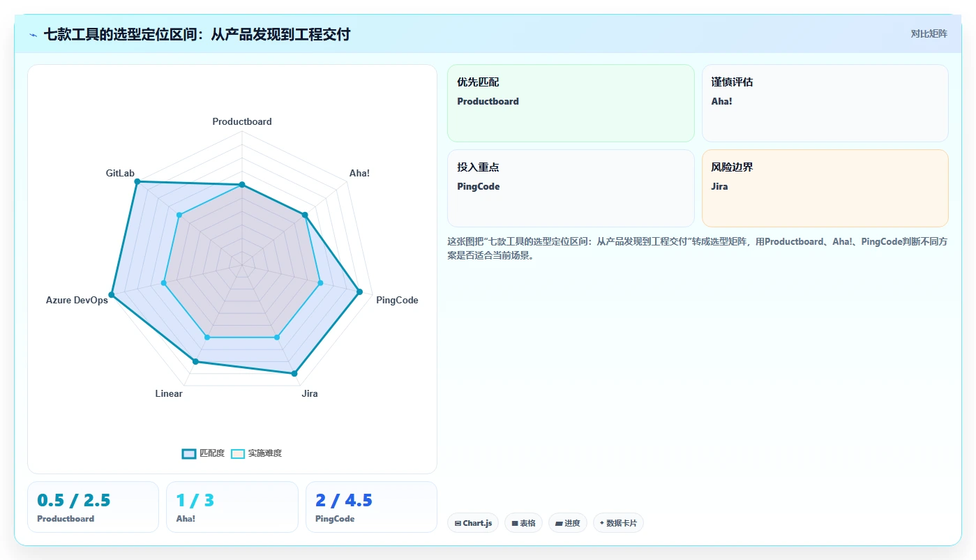Screen dimensions: 976x560
Task: Click the Jira 匹配度 data point
Action: coord(294,374)
